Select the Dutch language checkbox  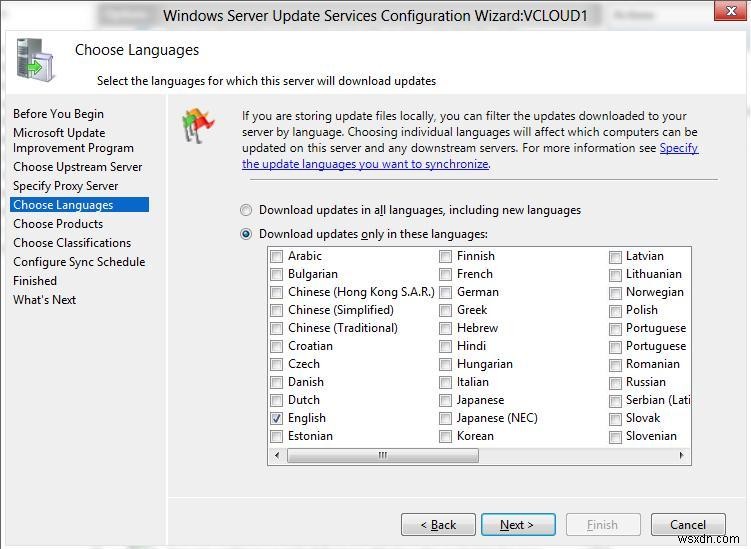click(276, 400)
